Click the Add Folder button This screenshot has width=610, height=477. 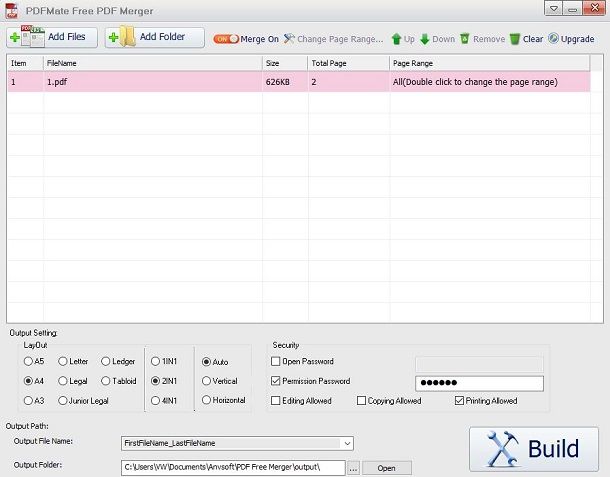pyautogui.click(x=154, y=37)
